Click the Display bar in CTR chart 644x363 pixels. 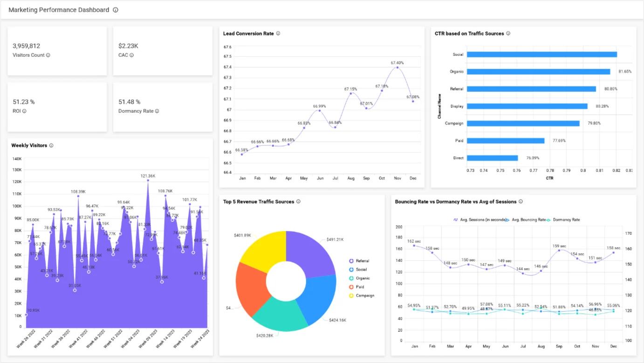point(527,106)
